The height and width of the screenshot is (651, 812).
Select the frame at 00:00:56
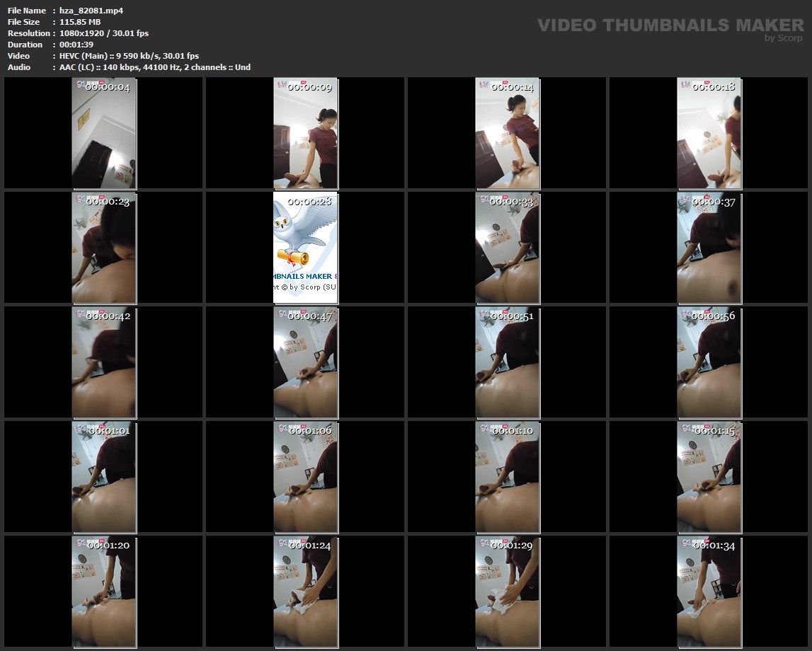tap(709, 362)
